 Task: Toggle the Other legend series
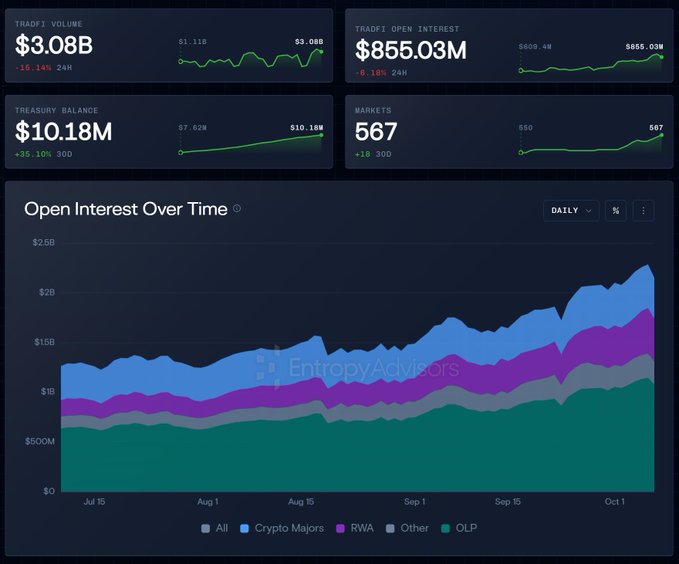(x=407, y=528)
